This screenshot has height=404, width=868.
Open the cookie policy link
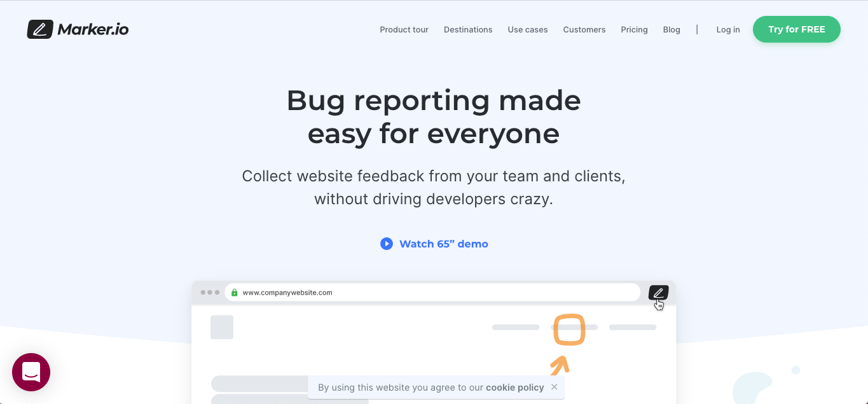tap(515, 387)
